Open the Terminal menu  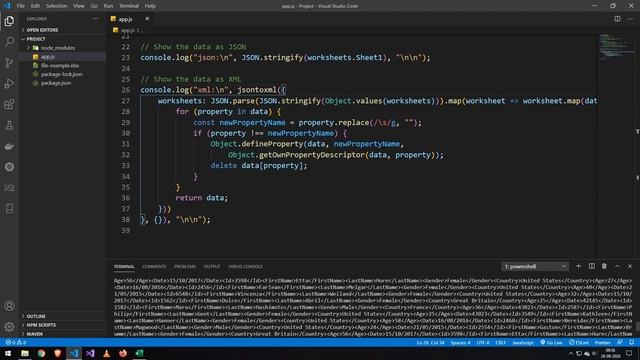tap(129, 6)
